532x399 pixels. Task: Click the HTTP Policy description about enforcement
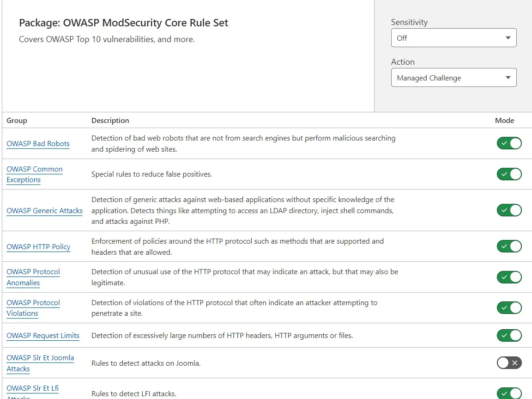[237, 246]
